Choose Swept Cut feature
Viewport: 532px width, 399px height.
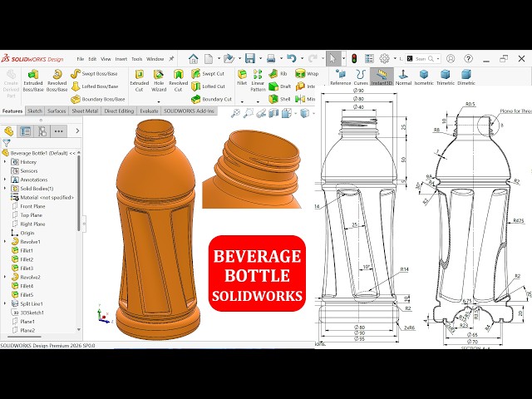[208, 74]
